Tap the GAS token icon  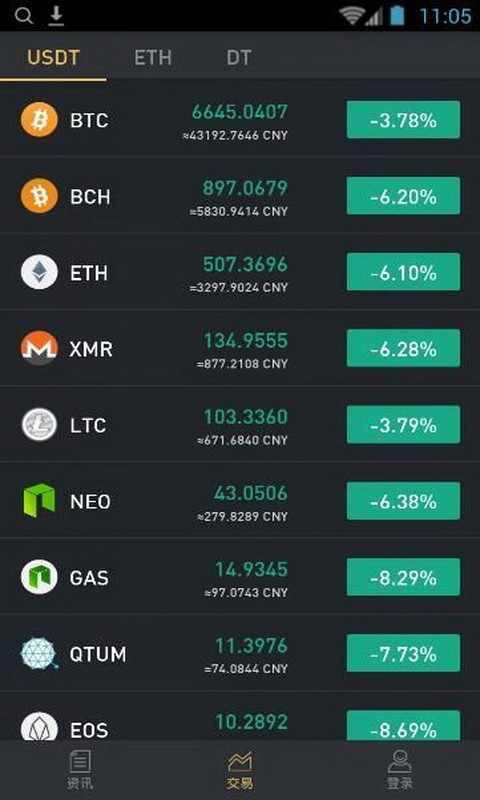[39, 577]
